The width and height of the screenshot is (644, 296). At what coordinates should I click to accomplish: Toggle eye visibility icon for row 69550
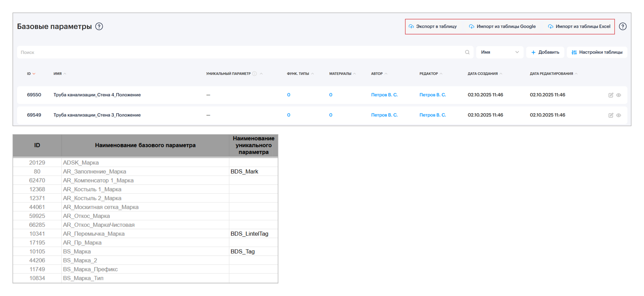tap(618, 95)
